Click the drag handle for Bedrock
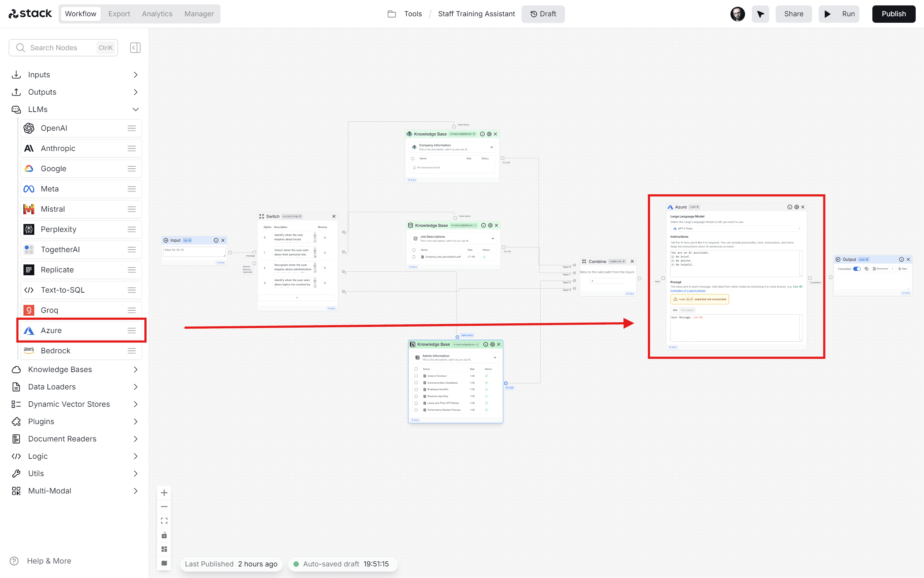Viewport: 924px width, 578px height. coord(132,351)
